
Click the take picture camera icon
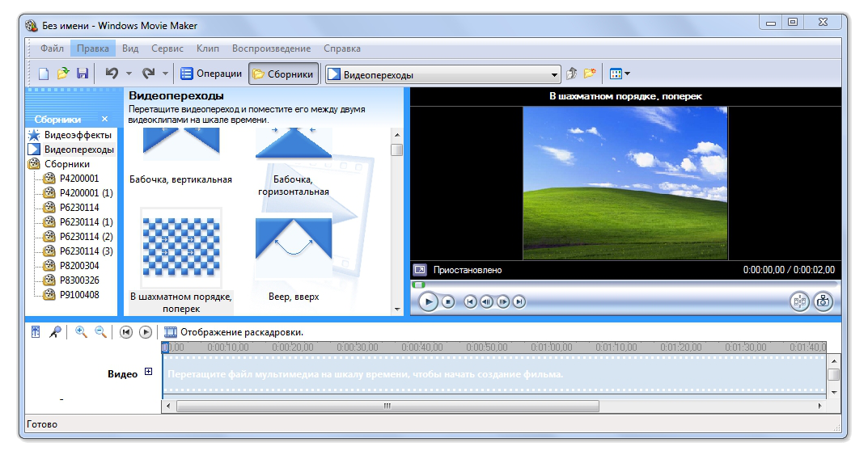tap(823, 301)
